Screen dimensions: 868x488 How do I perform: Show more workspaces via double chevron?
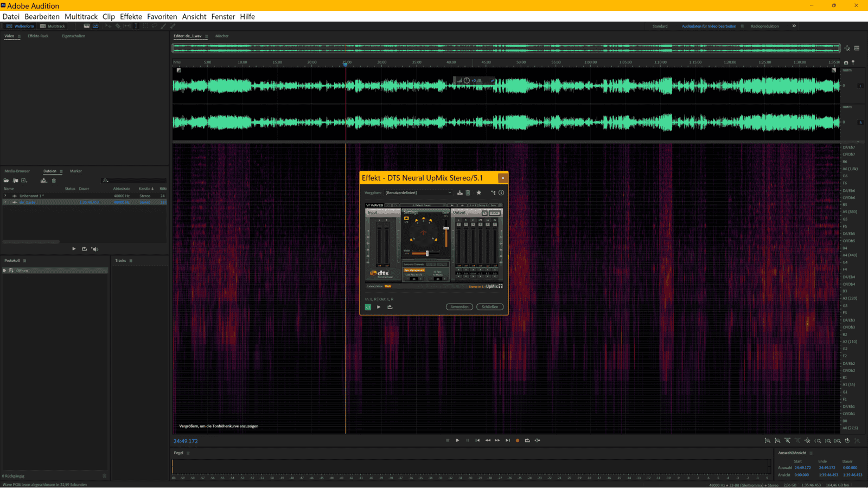point(794,26)
